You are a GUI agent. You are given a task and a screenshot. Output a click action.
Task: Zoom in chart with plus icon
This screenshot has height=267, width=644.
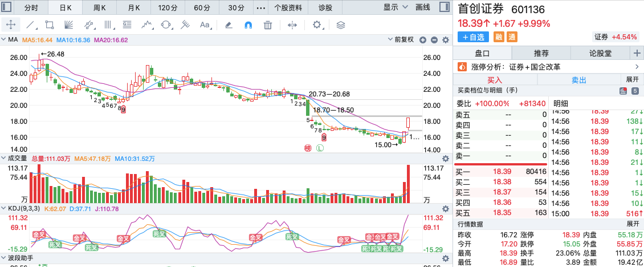423,40
